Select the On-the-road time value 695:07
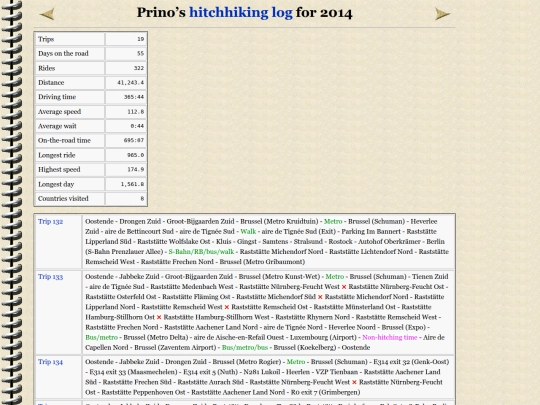 click(x=134, y=141)
